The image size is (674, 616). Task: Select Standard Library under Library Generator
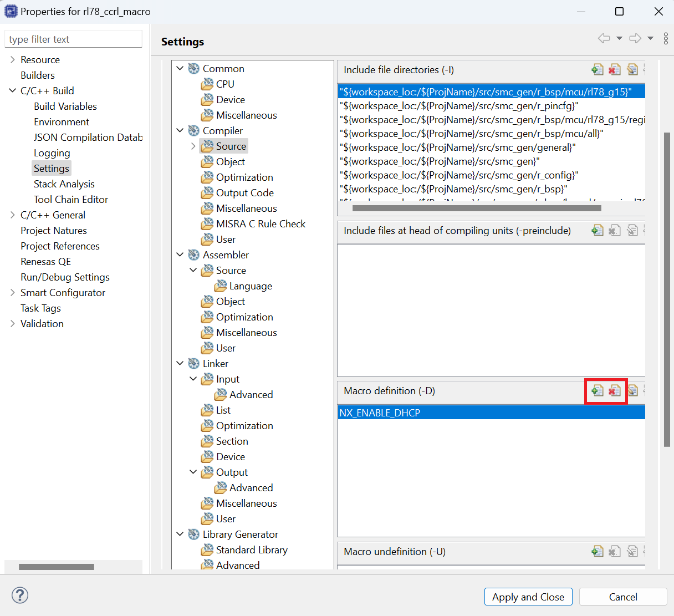pos(252,550)
